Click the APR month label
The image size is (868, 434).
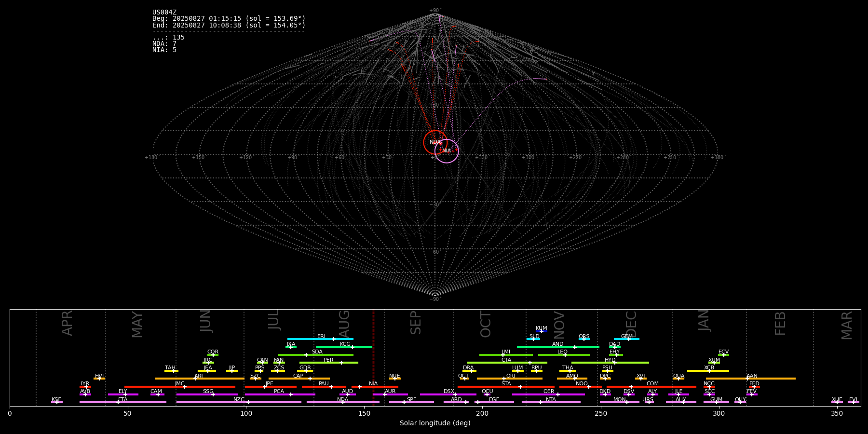tap(67, 323)
